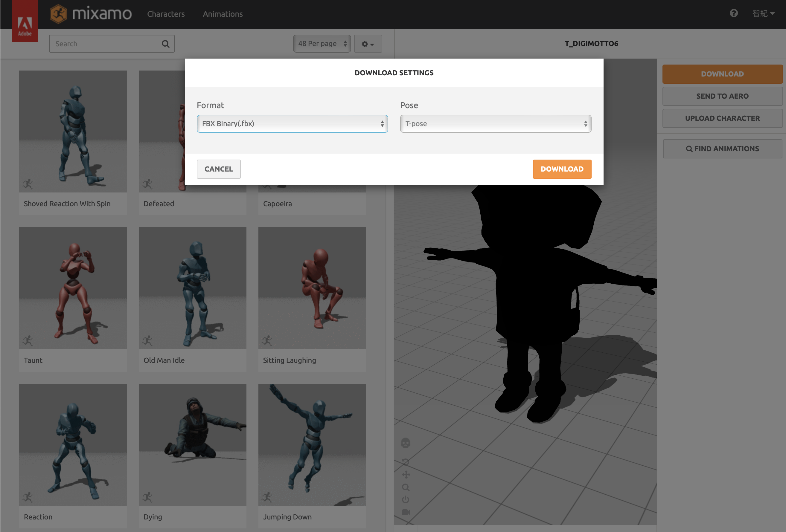Image resolution: width=786 pixels, height=532 pixels.
Task: Click Download in the right sidebar
Action: 722,74
